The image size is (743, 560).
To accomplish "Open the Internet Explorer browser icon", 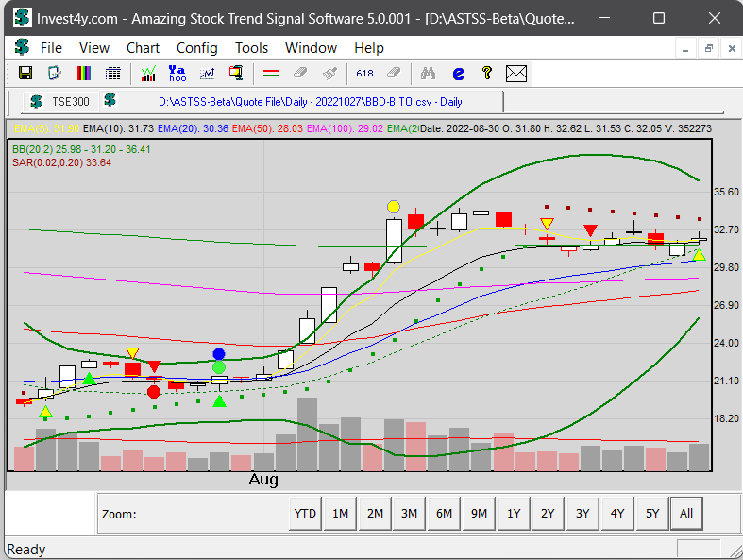I will 458,73.
